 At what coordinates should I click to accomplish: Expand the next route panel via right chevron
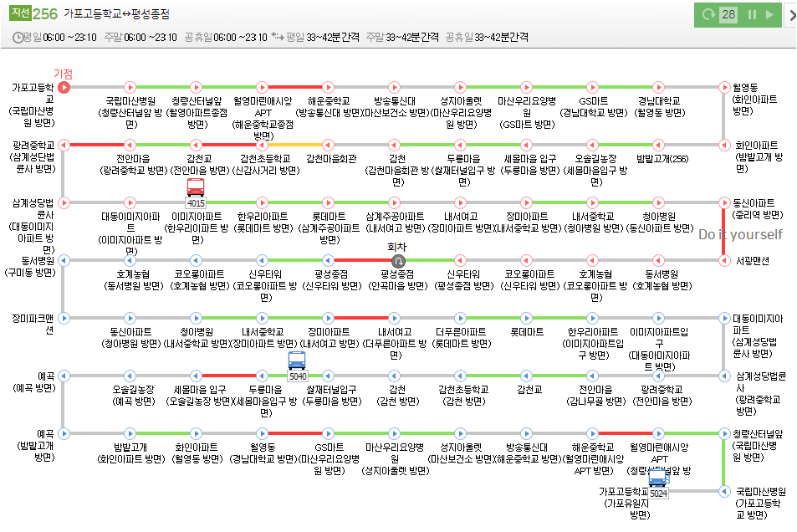tap(791, 14)
